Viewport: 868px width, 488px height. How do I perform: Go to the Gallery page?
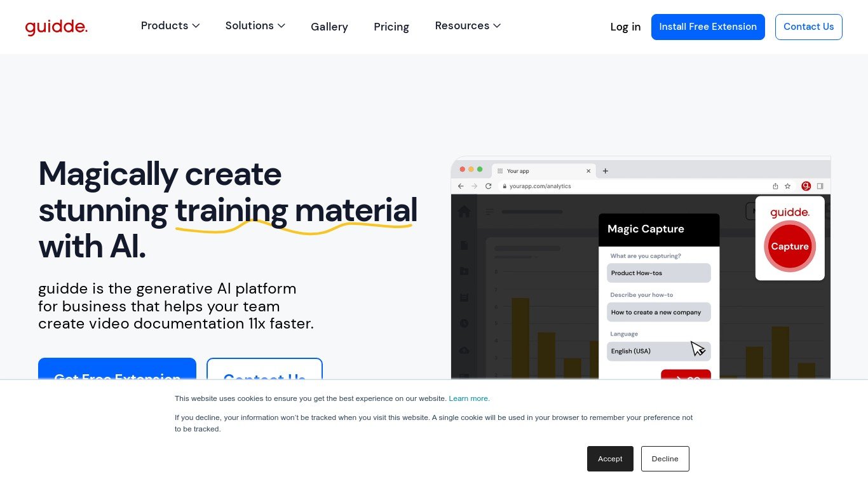click(x=329, y=27)
